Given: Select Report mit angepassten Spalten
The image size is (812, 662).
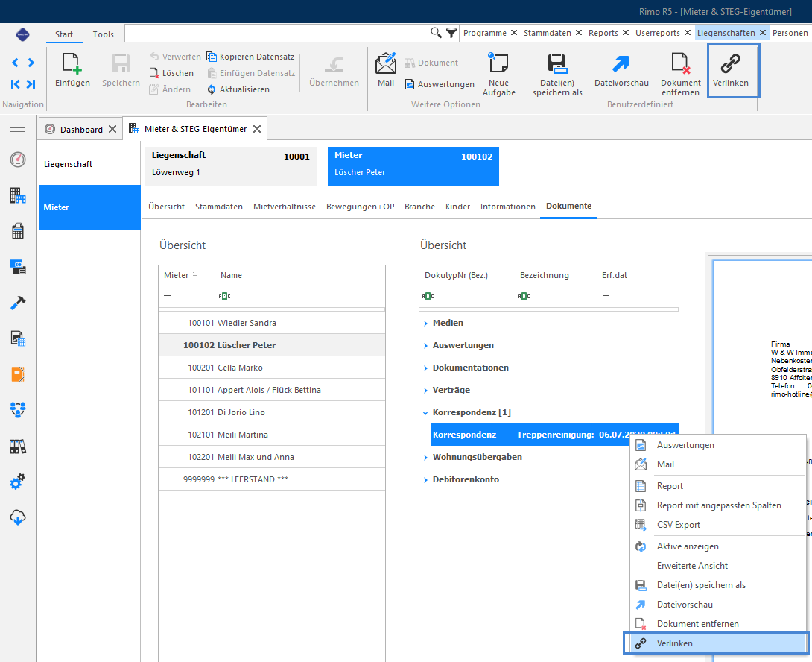Looking at the screenshot, I should [717, 505].
